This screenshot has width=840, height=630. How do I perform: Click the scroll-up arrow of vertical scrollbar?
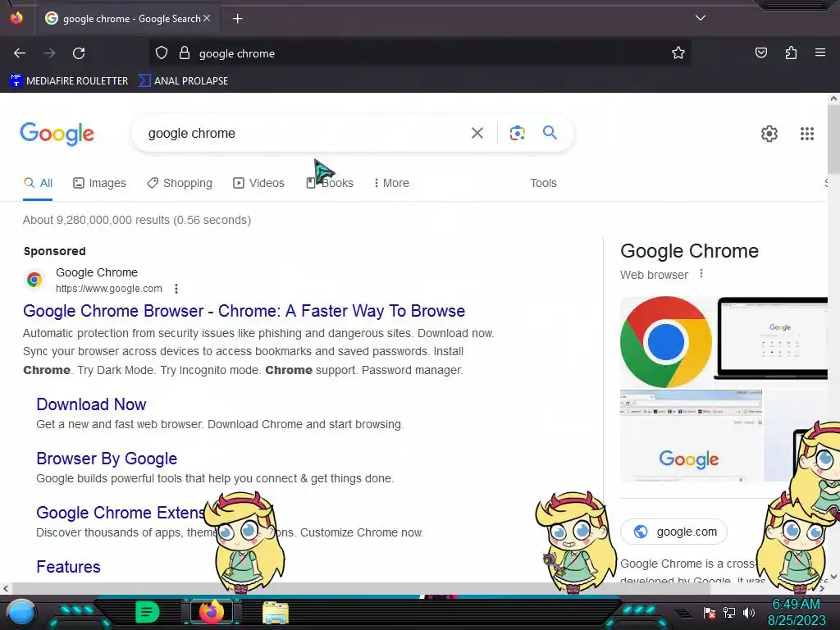[x=833, y=98]
